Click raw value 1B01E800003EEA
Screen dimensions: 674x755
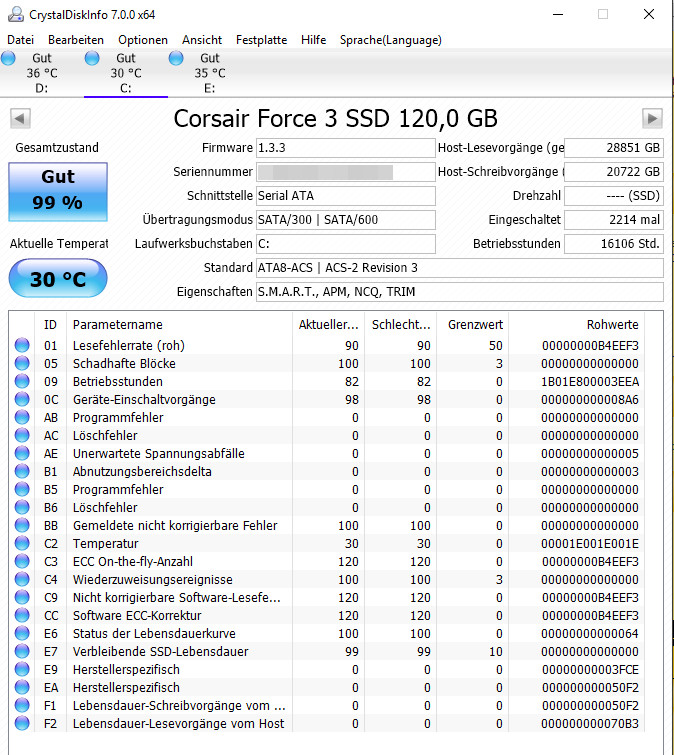tap(590, 382)
